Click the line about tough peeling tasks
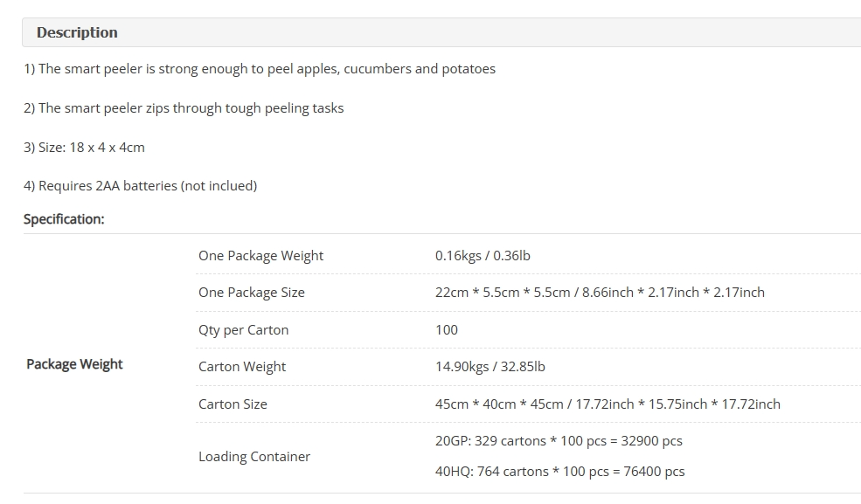The image size is (861, 504). coord(184,108)
